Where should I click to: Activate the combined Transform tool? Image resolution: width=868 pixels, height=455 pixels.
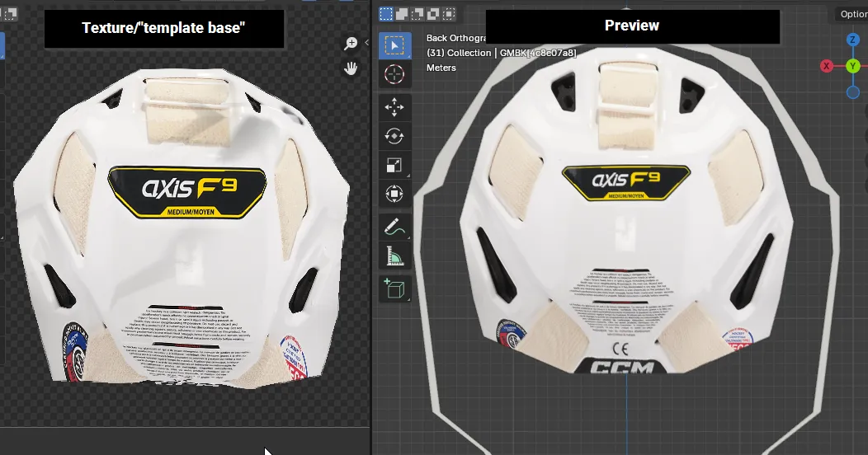pos(394,194)
